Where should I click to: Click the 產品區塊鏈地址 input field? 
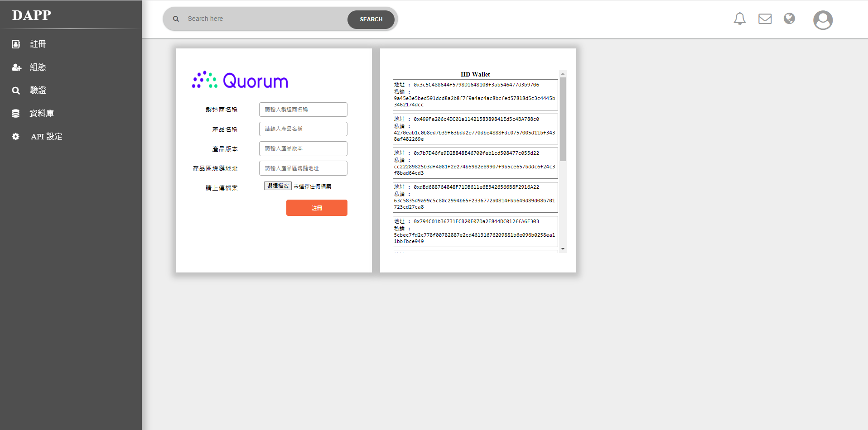(x=303, y=168)
